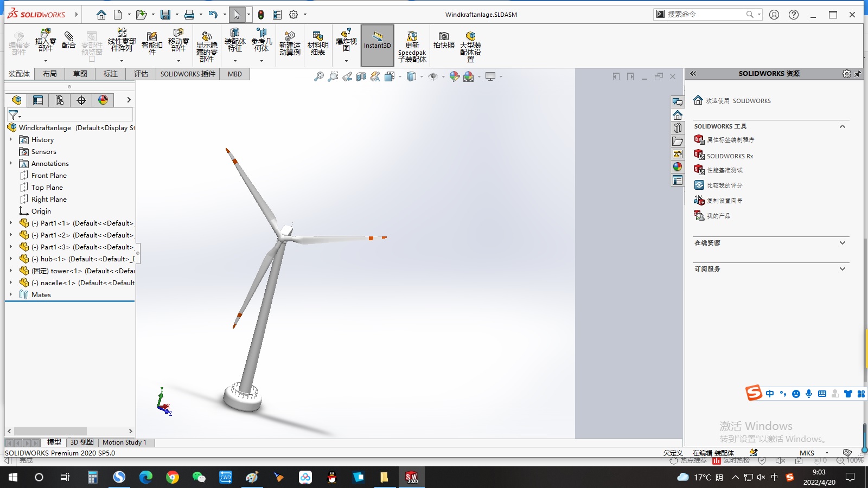Viewport: 868px width, 488px height.
Task: Expand the Annotations tree node
Action: click(x=11, y=163)
